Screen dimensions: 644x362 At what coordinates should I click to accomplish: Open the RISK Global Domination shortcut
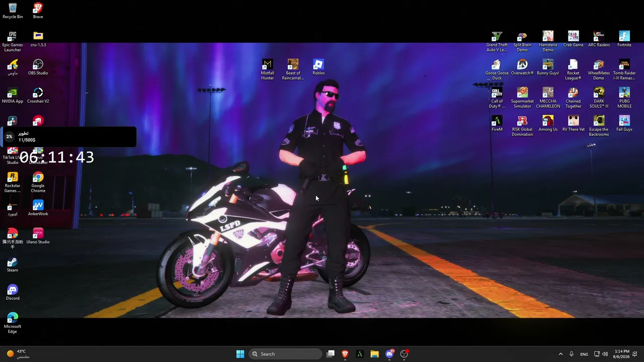(522, 126)
